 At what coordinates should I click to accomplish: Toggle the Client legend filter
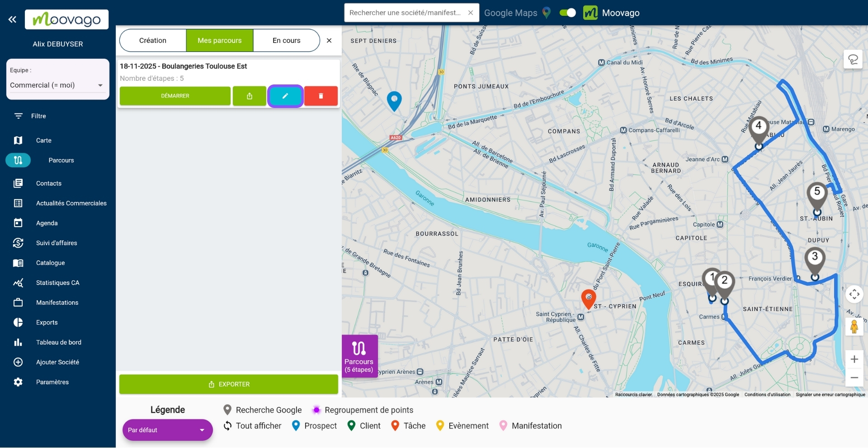[x=364, y=426]
